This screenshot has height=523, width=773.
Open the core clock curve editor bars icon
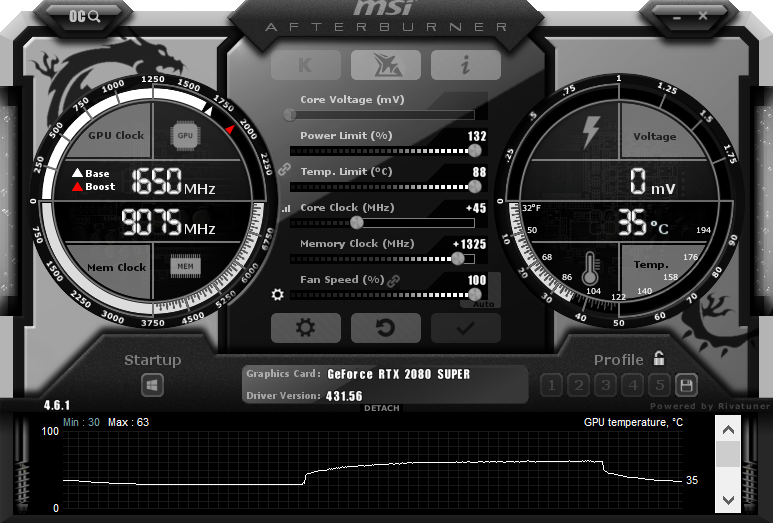[x=285, y=209]
